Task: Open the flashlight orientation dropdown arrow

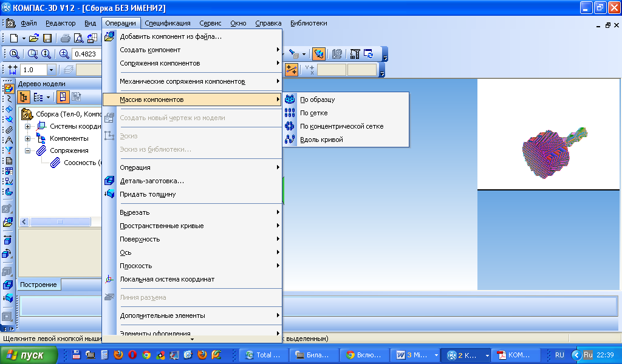Action: (304, 54)
